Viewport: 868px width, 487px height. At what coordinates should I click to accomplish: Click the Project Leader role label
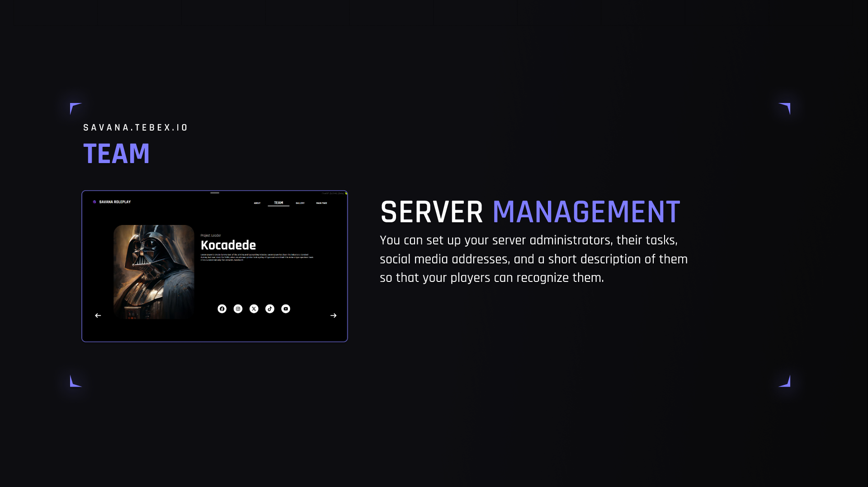[211, 235]
